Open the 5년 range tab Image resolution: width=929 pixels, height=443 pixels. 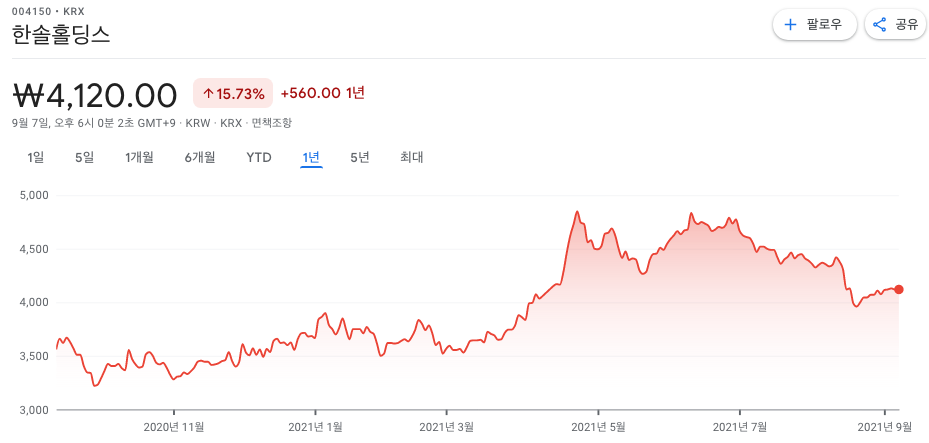[360, 158]
